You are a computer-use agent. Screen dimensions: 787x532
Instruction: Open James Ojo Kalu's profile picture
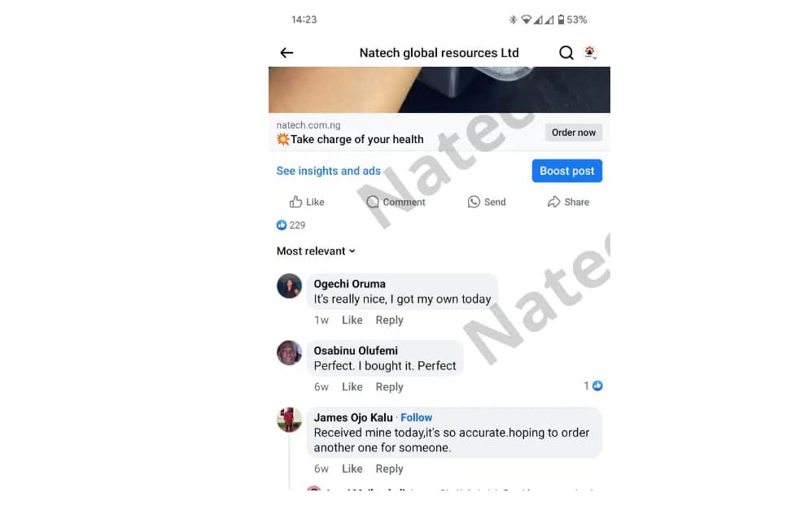coord(289,420)
